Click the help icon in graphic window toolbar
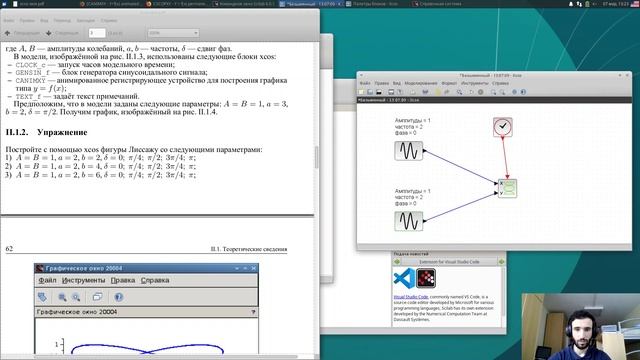 [x=119, y=297]
